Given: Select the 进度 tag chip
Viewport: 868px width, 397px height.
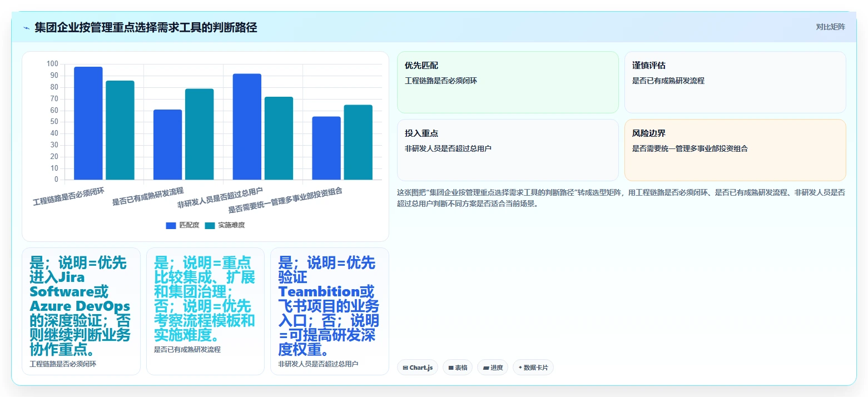Looking at the screenshot, I should click(x=493, y=368).
